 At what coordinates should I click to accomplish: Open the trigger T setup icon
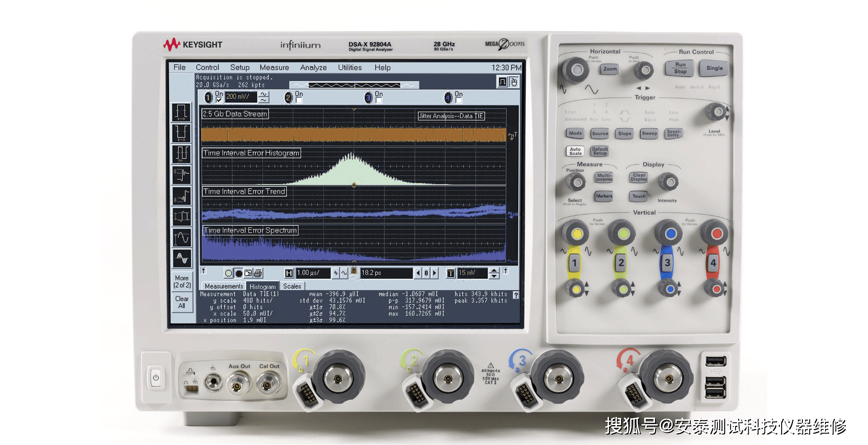[x=451, y=273]
